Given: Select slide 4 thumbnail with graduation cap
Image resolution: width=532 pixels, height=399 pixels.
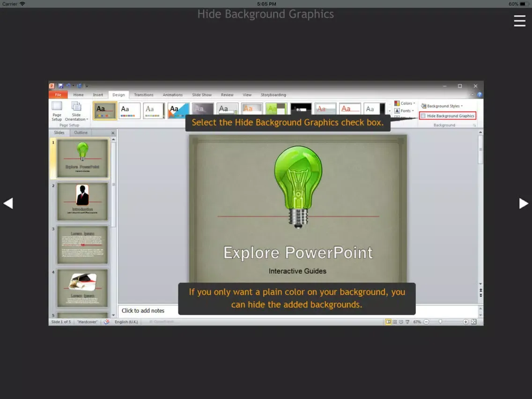Looking at the screenshot, I should pos(82,288).
